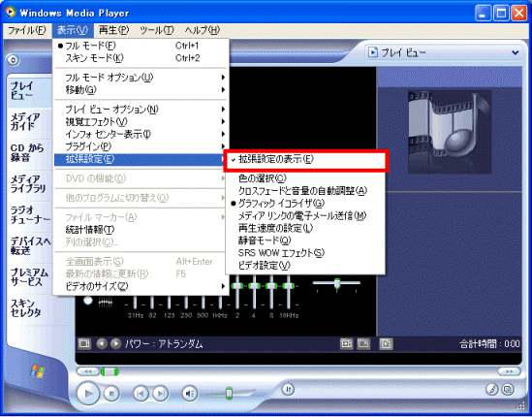
Task: Select フル モード(F) menu option
Action: (x=141, y=46)
